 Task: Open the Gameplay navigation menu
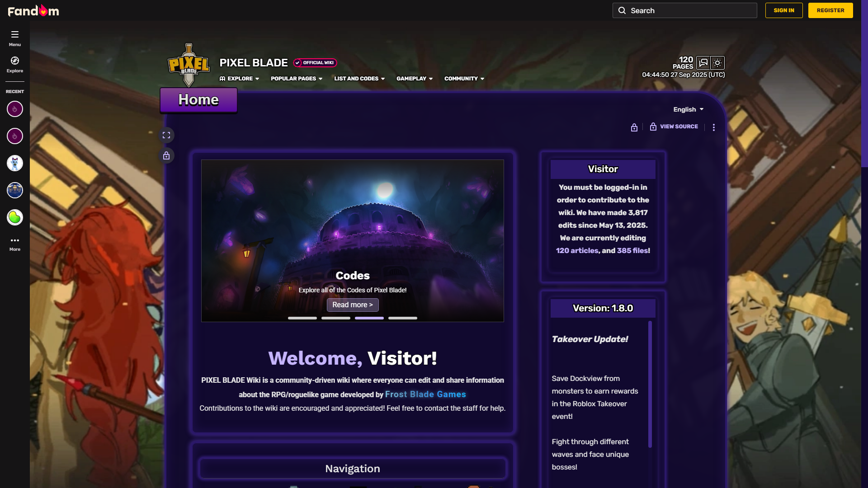(415, 79)
